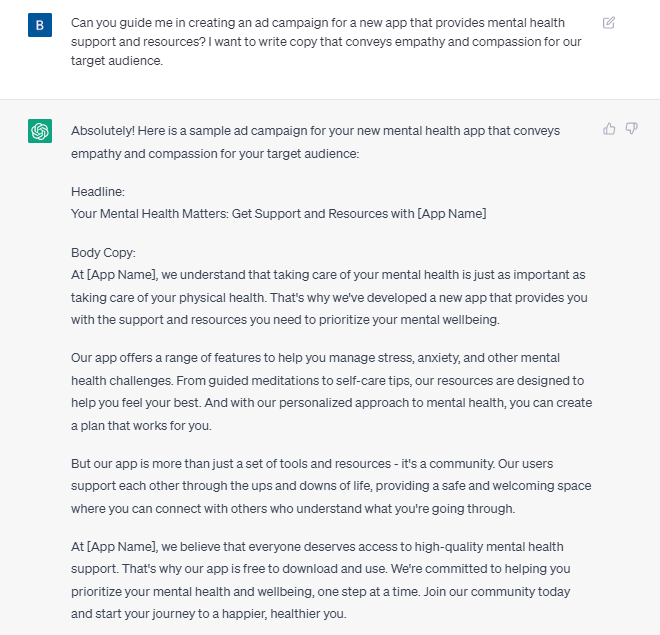Click the [App Name] placeholder in the headline
The image size is (660, 635).
click(452, 214)
